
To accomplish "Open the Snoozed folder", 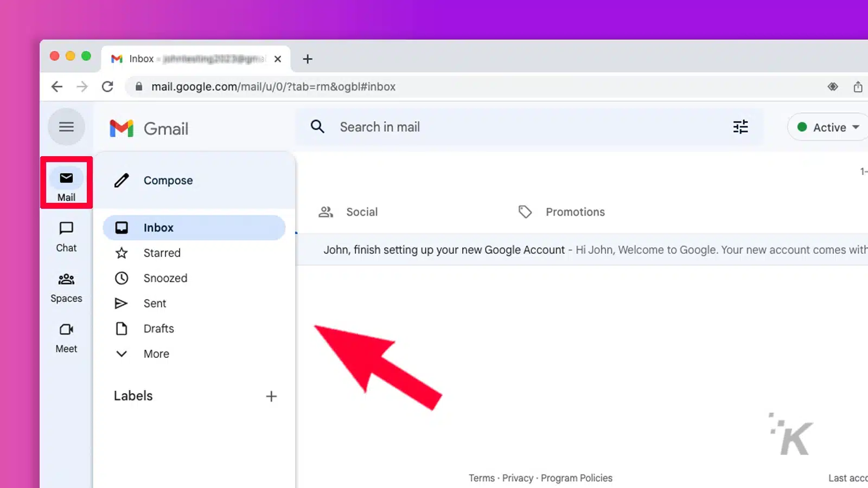I will (x=194, y=278).
